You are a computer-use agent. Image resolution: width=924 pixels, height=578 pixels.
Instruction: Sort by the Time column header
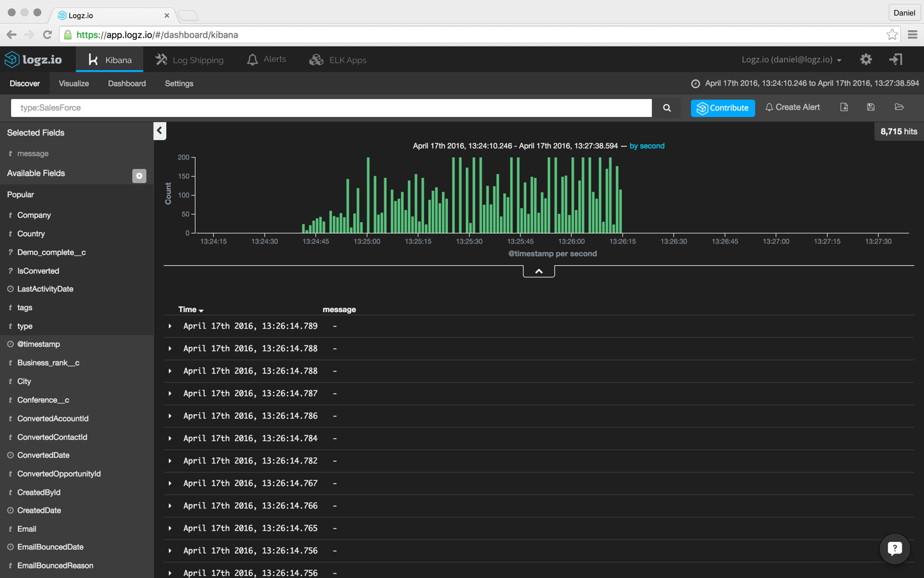coord(191,310)
